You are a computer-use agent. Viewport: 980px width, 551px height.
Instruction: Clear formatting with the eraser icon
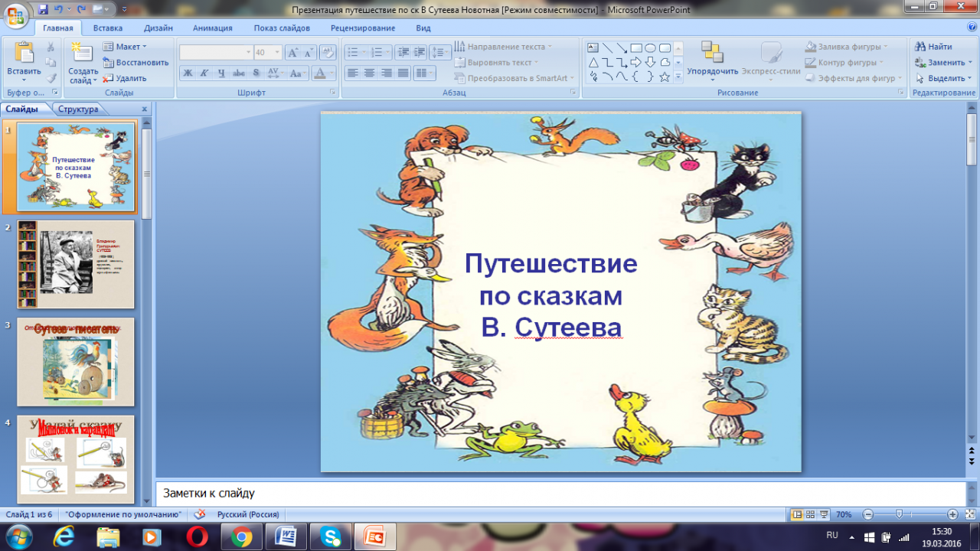(x=327, y=53)
